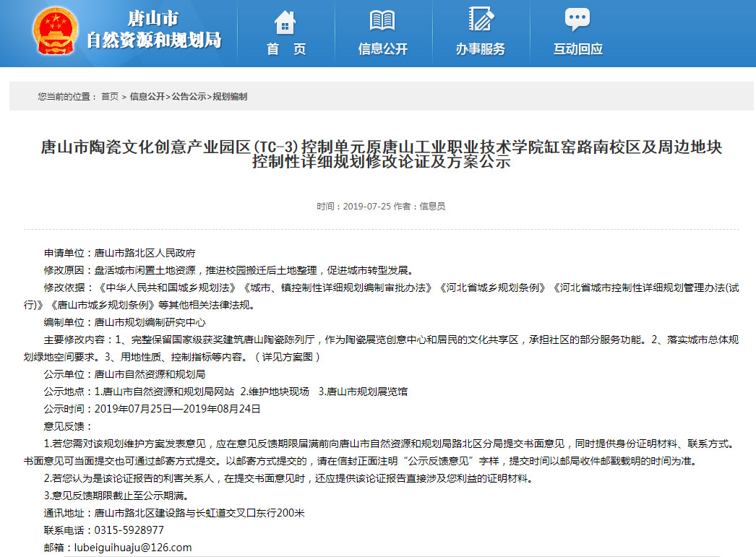This screenshot has width=756, height=557.
Task: Click the open book icon for 信息公开
Action: [x=382, y=20]
